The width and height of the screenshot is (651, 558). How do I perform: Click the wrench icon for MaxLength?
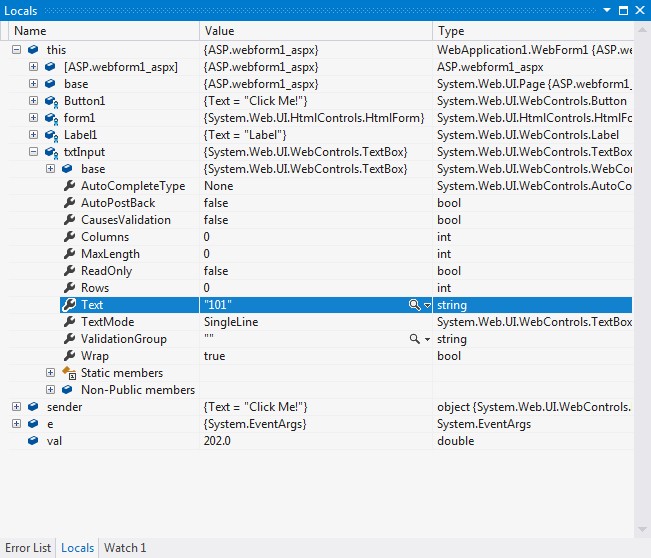pos(69,254)
